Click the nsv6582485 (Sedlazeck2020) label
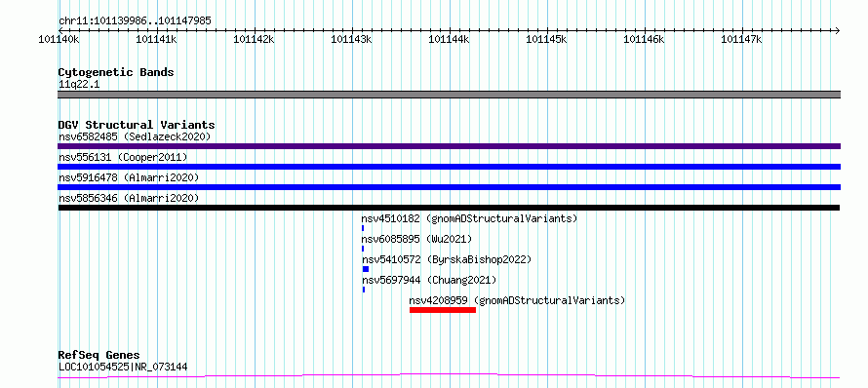868x388 pixels. point(135,136)
